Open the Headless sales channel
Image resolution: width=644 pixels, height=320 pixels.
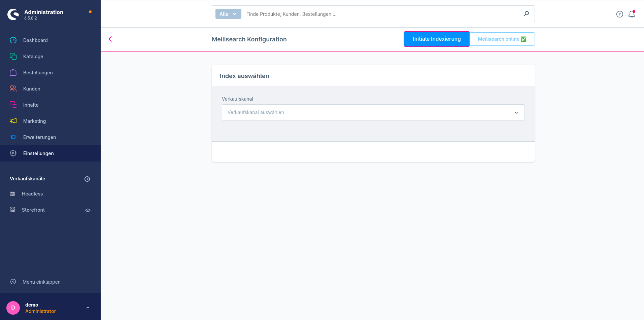[32, 194]
